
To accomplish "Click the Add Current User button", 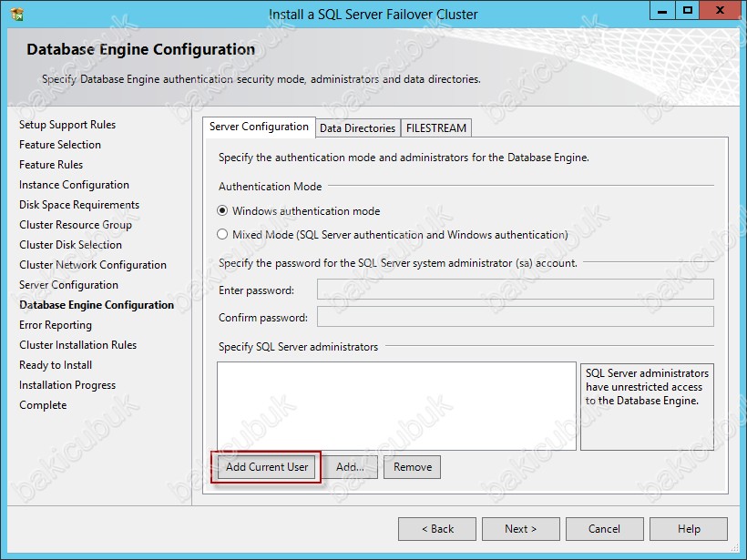I will tap(266, 467).
